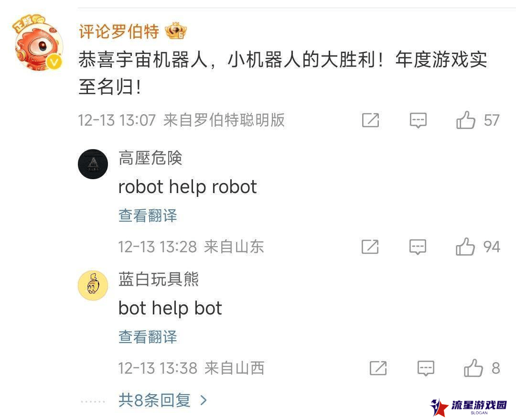This screenshot has width=516, height=420.
Task: Reply to the 评论罗伯特 comment
Action: click(x=418, y=120)
